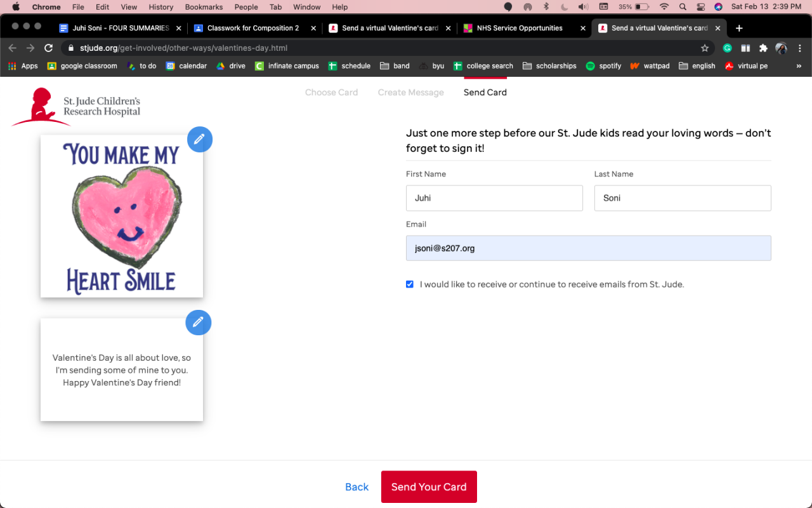This screenshot has width=812, height=508.
Task: Open the Siri icon in the menu bar
Action: pos(718,7)
